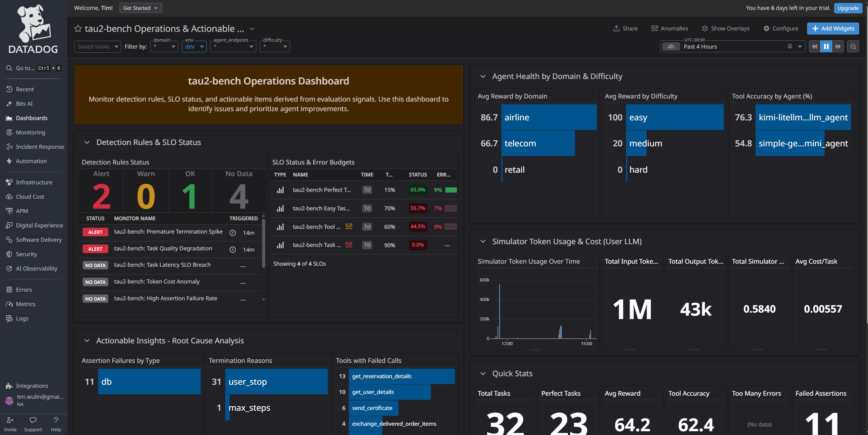The width and height of the screenshot is (868, 435).
Task: Open the env filter dropdown
Action: [194, 47]
